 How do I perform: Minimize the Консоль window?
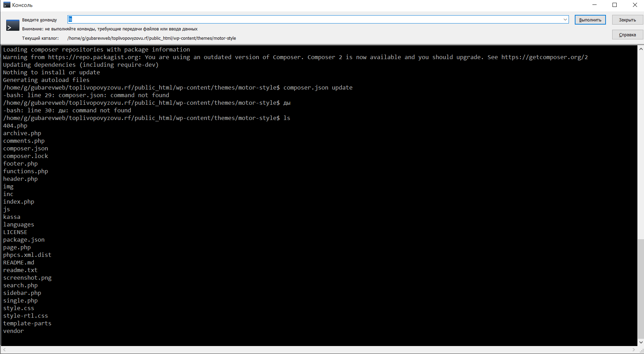[595, 5]
